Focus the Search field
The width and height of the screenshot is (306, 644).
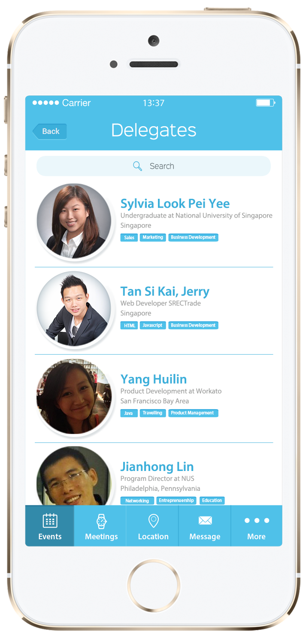(x=154, y=166)
